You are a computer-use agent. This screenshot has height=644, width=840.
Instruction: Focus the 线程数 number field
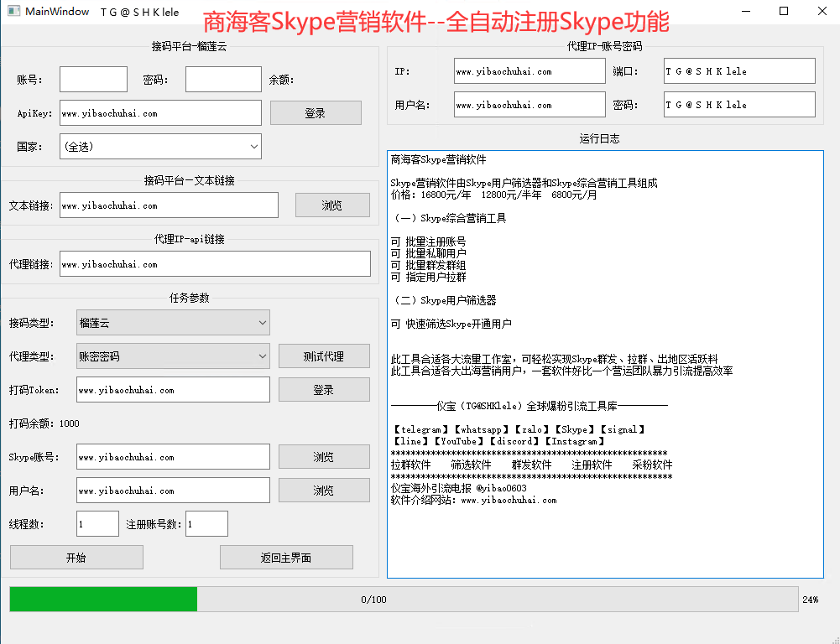point(97,524)
